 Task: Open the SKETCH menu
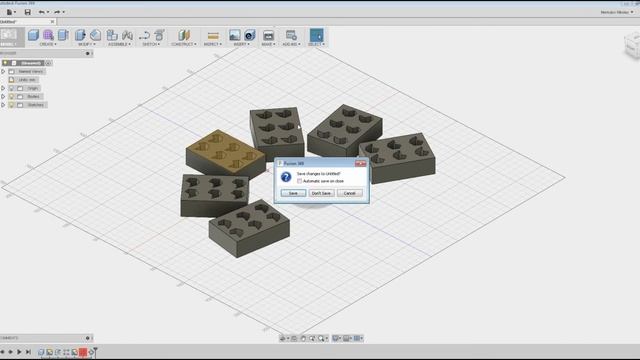(151, 44)
